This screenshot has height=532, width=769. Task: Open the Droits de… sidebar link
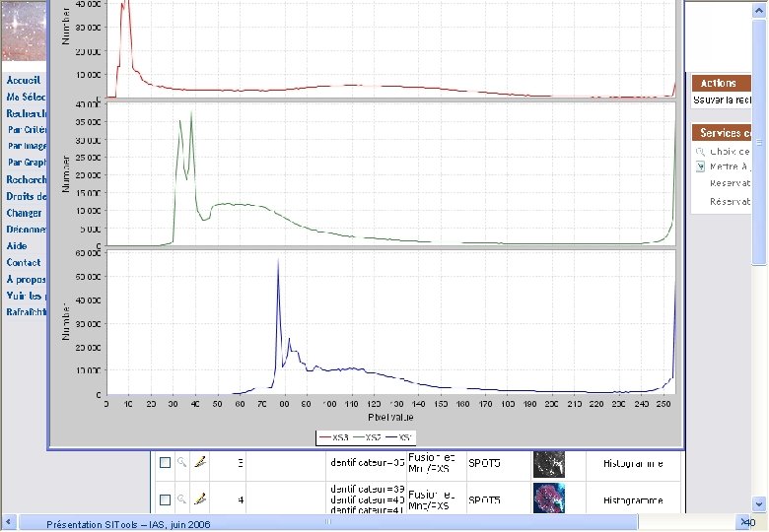26,196
